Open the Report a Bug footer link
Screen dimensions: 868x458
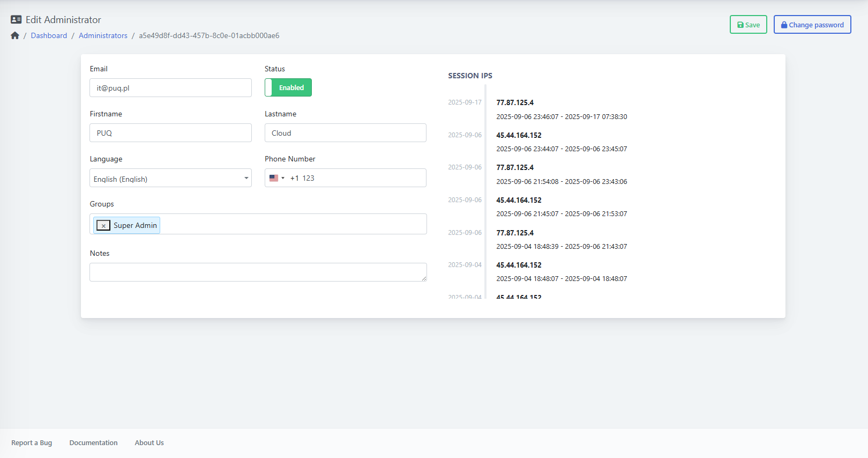click(x=32, y=443)
